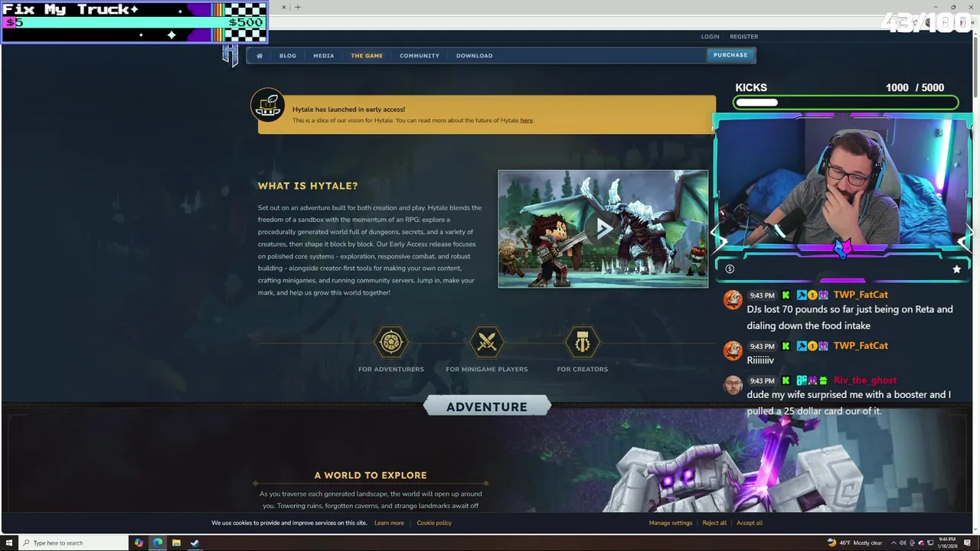980x551 pixels.
Task: Open the Windows notification center
Action: tap(968, 543)
